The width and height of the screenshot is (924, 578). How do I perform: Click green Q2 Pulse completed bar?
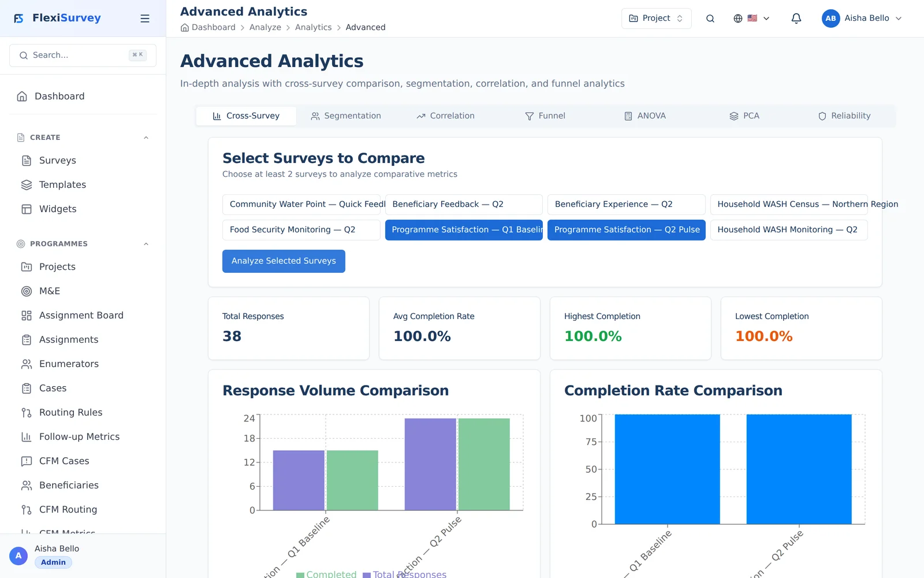tap(484, 464)
